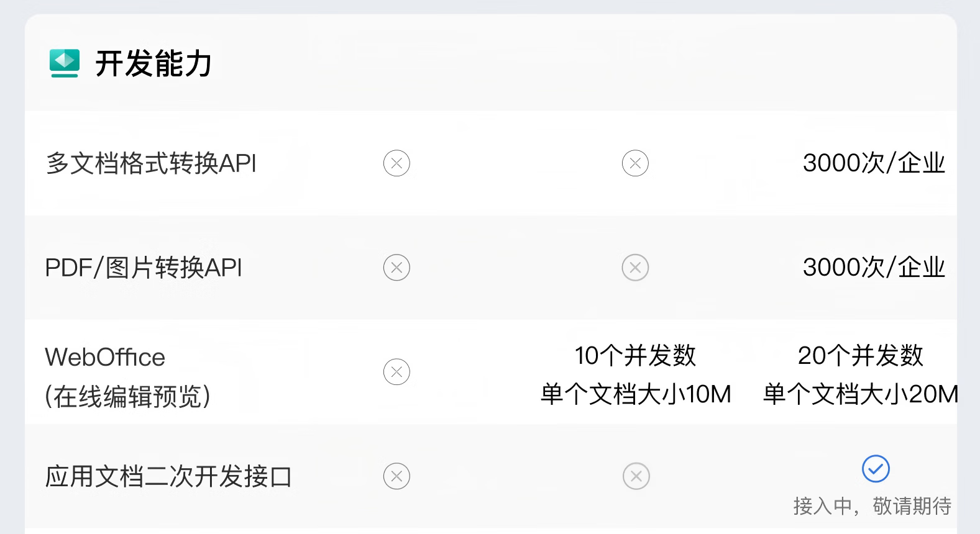
Task: Select the PDF/图片转换API label
Action: 144,268
